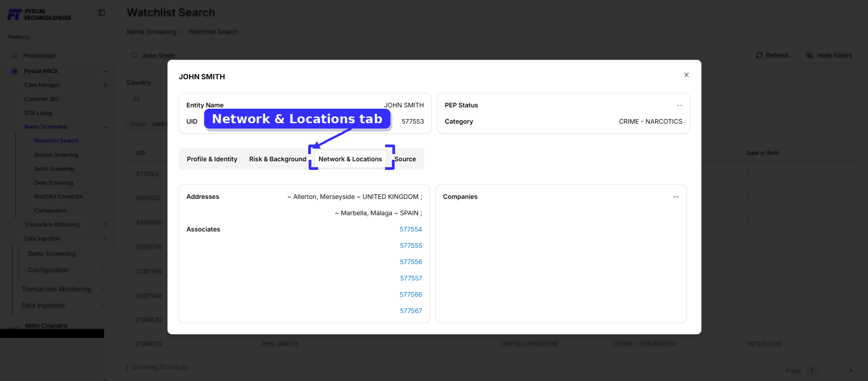This screenshot has width=868, height=381.
Task: Select Watchlist Search menu item
Action: (x=56, y=141)
